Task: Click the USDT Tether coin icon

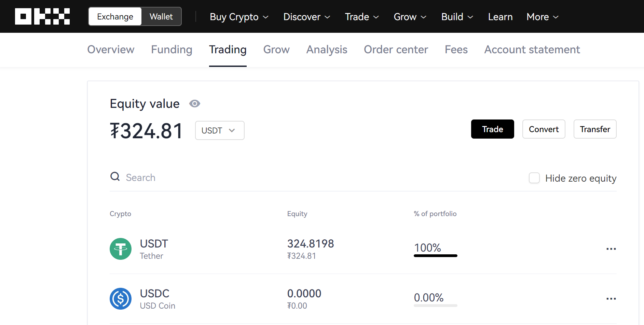Action: [121, 249]
